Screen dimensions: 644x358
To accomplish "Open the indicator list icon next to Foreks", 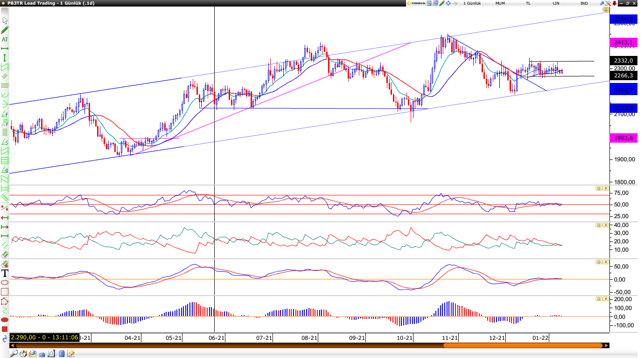I will [429, 3].
